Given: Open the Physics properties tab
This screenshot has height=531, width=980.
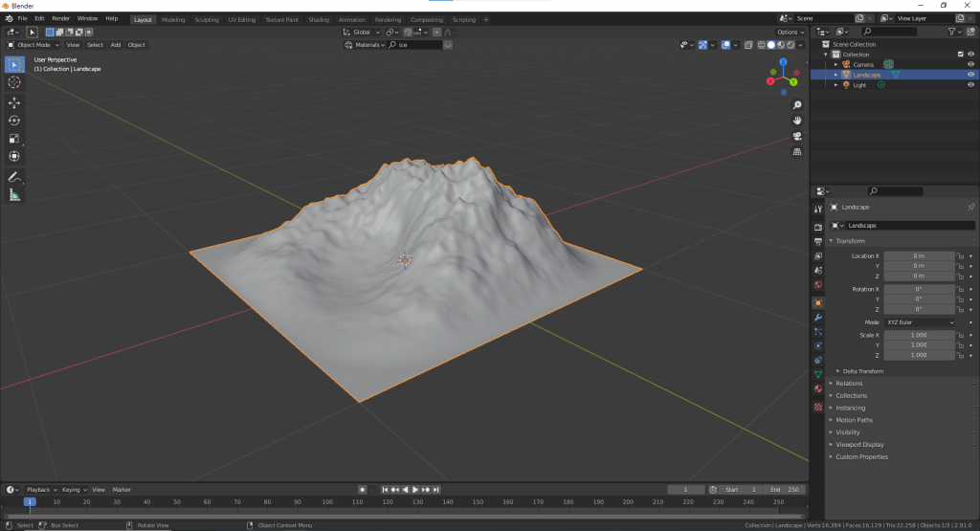Looking at the screenshot, I should point(817,345).
